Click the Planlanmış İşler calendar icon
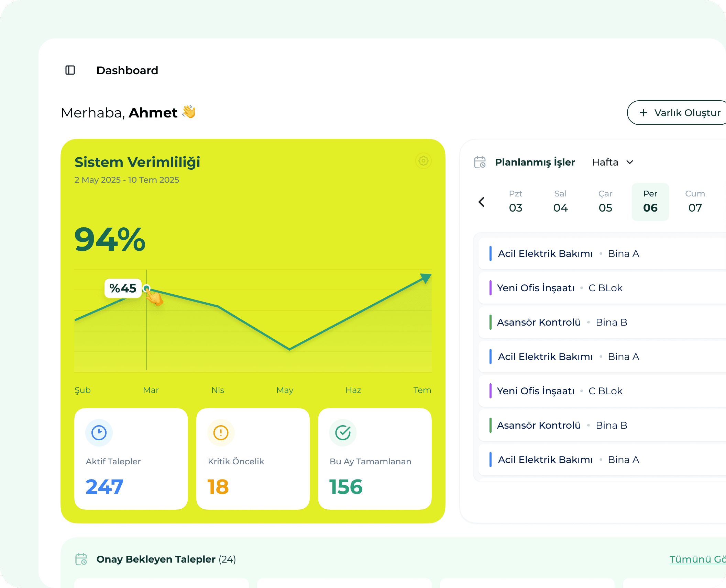Viewport: 726px width, 588px height. (480, 162)
